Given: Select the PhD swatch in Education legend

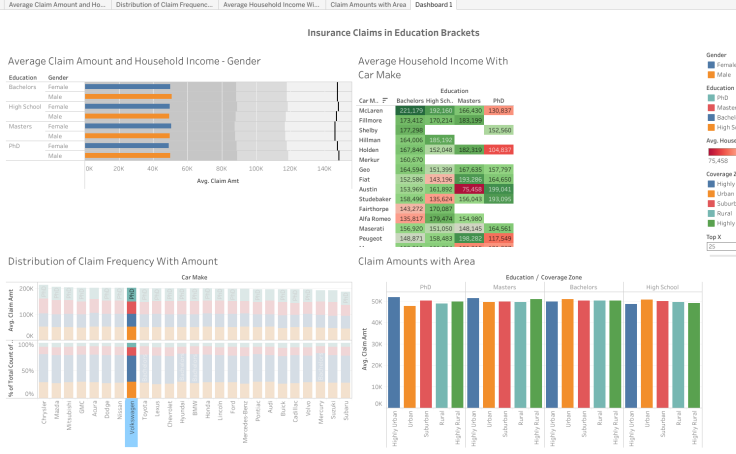Looking at the screenshot, I should (711, 98).
